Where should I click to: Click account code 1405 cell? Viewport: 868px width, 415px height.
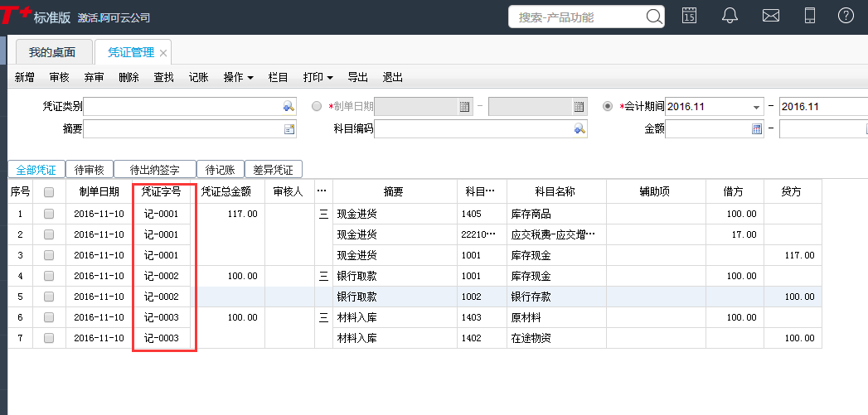[482, 215]
